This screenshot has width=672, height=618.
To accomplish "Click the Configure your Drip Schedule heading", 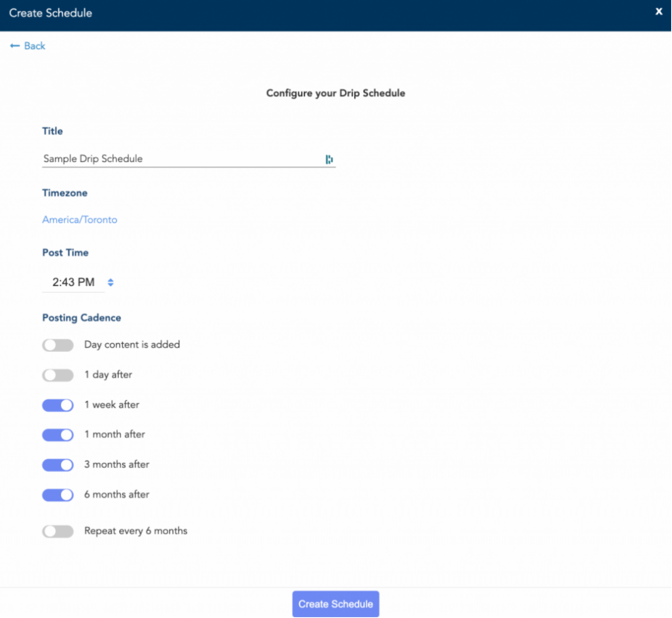I will pyautogui.click(x=336, y=93).
